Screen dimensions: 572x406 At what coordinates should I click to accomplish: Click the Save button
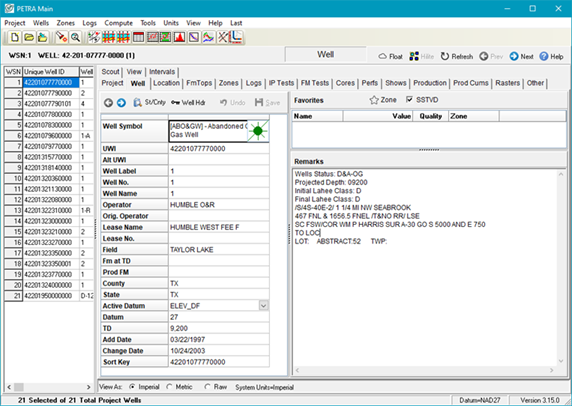click(x=267, y=103)
